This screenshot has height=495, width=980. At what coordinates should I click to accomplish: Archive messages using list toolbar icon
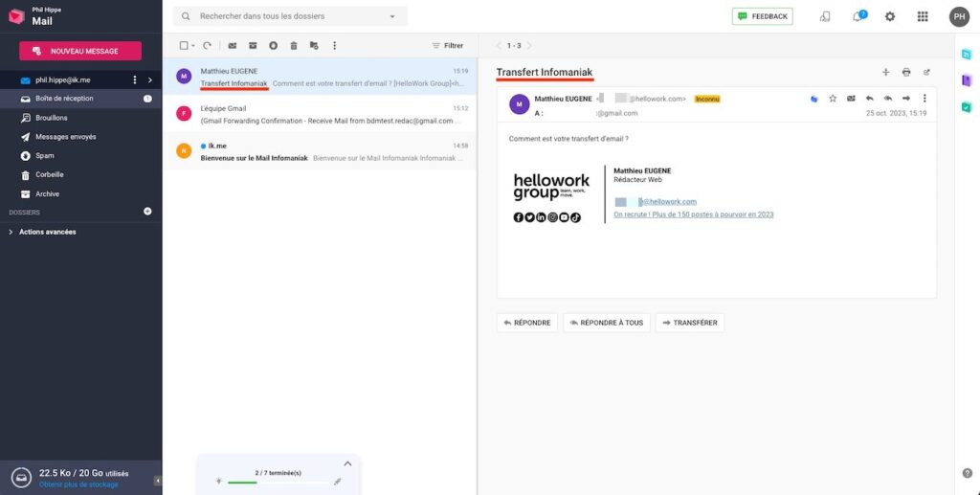pos(253,46)
